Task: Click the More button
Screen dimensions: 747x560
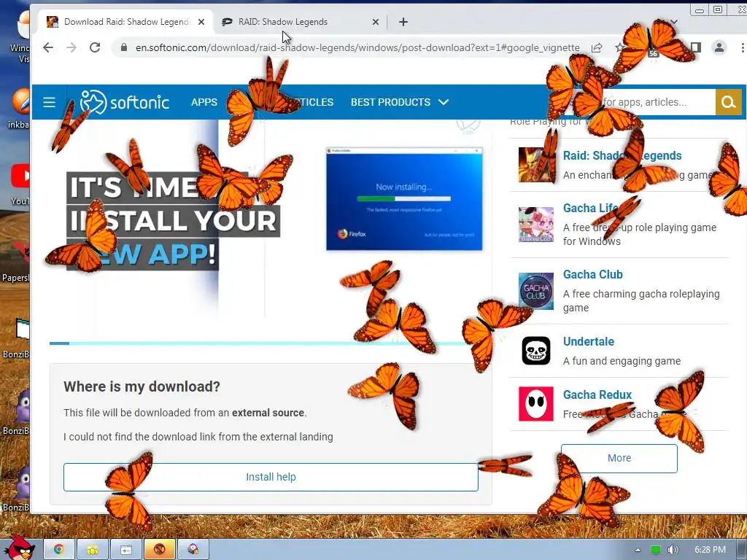Action: [x=619, y=458]
